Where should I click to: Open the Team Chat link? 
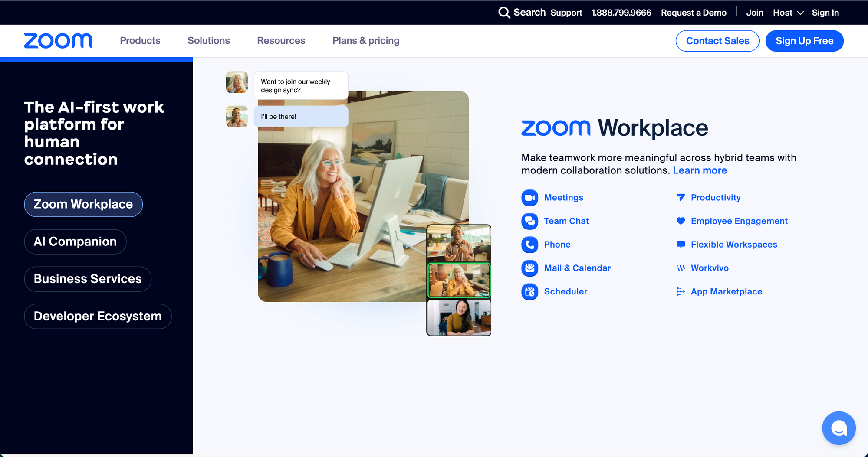click(x=566, y=221)
